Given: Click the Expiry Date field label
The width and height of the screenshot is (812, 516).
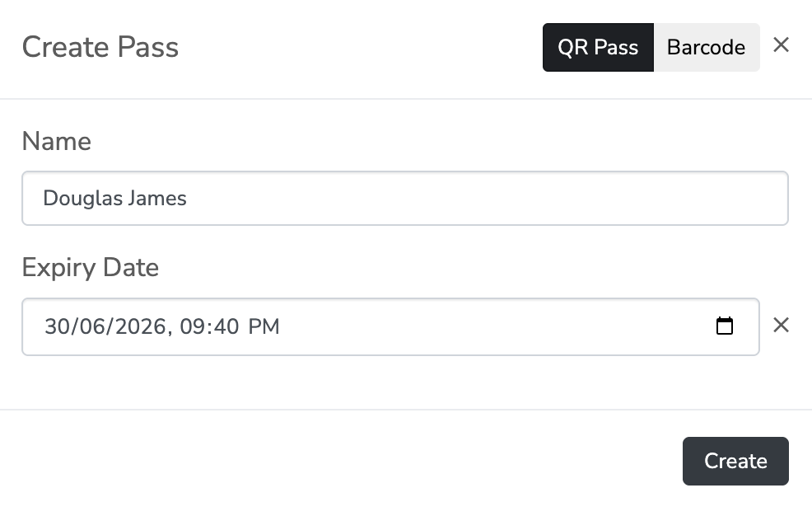Looking at the screenshot, I should 90,268.
